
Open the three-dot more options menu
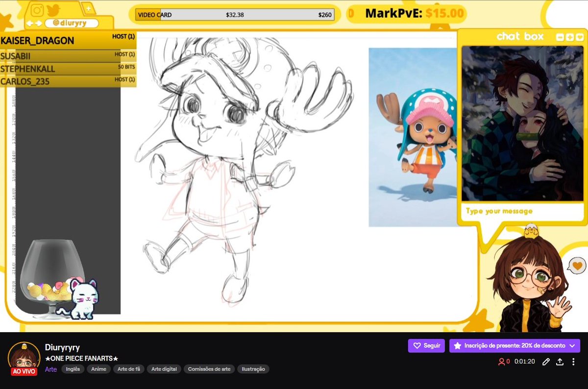click(x=573, y=362)
